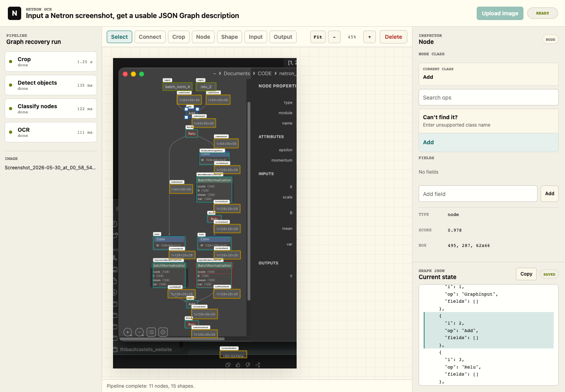
Task: Open the Classify nodes step card
Action: click(51, 109)
